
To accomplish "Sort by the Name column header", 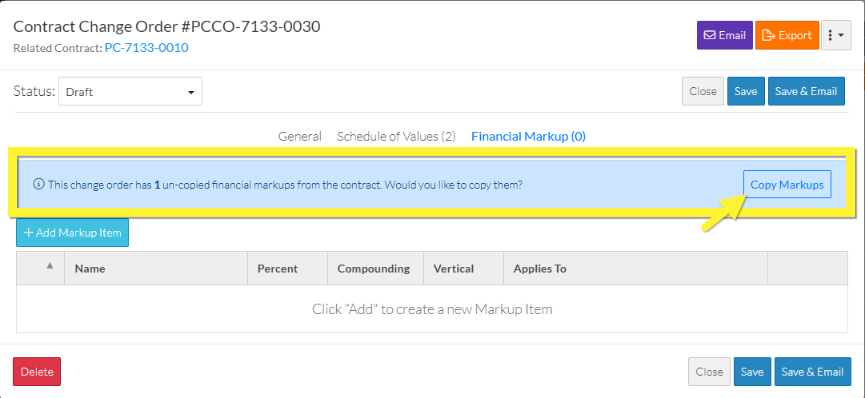I will pos(90,269).
